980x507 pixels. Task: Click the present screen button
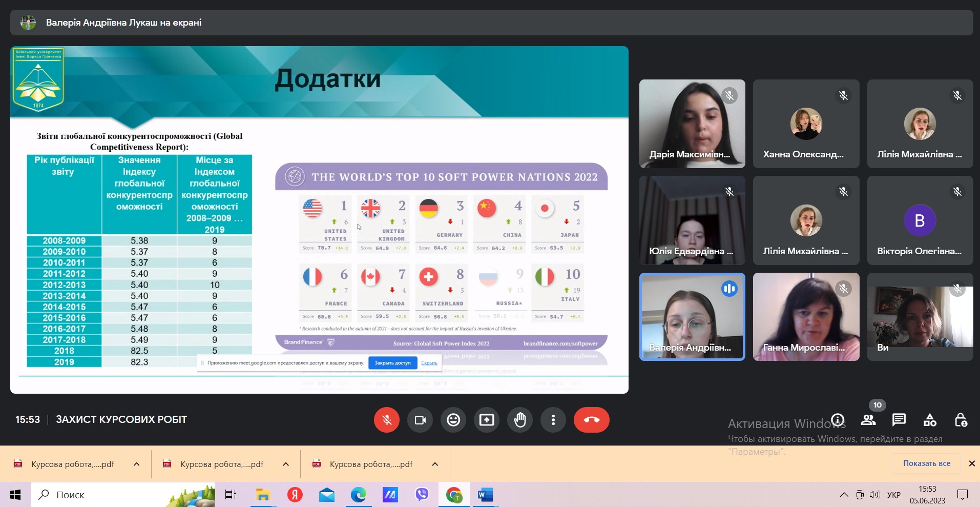point(487,420)
